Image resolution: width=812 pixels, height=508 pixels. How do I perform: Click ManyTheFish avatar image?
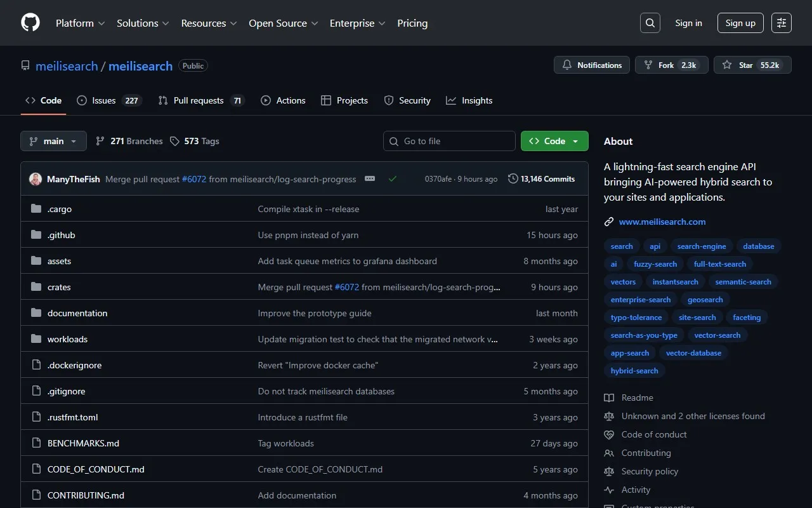tap(36, 179)
